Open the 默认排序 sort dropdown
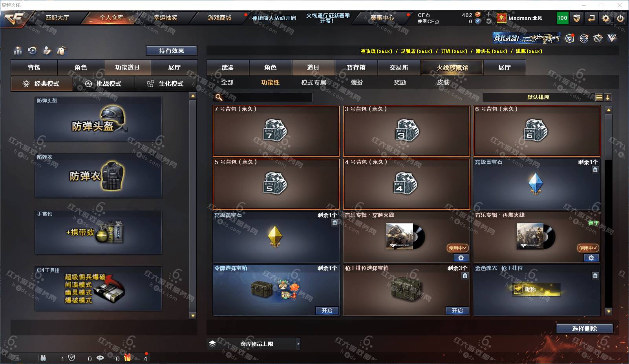This screenshot has height=364, width=629. click(x=538, y=97)
